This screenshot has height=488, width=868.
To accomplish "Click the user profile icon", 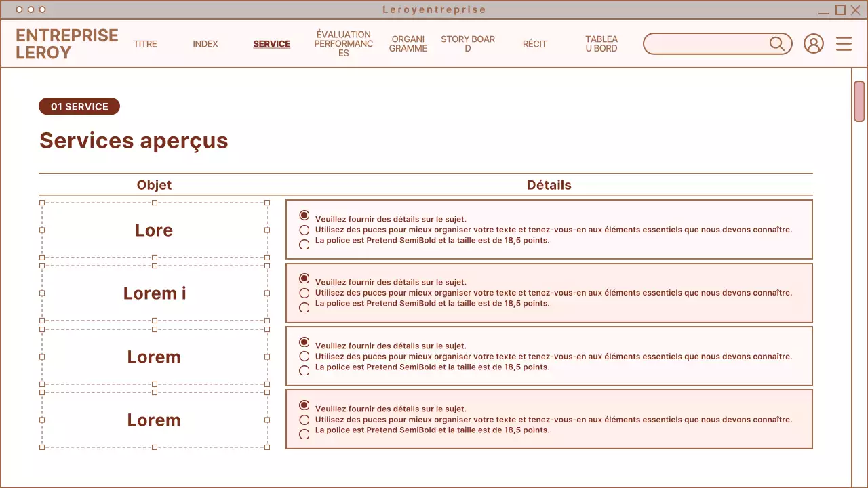I will click(814, 43).
